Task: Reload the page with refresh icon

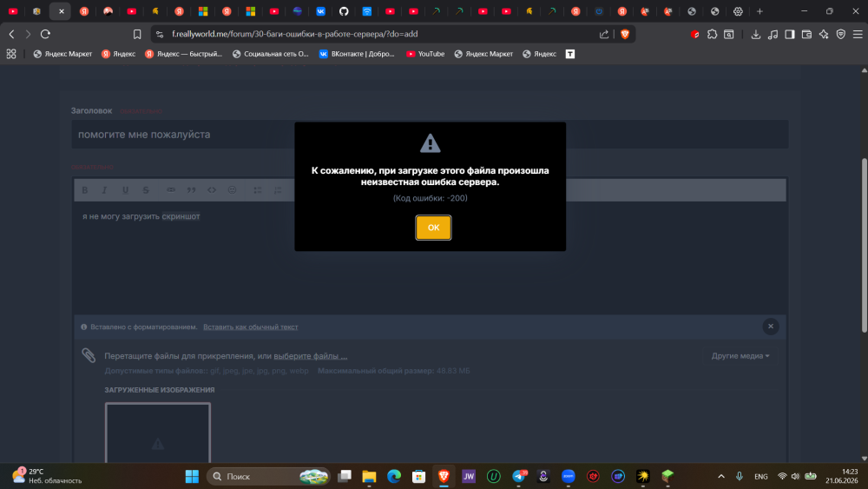Action: pyautogui.click(x=45, y=35)
